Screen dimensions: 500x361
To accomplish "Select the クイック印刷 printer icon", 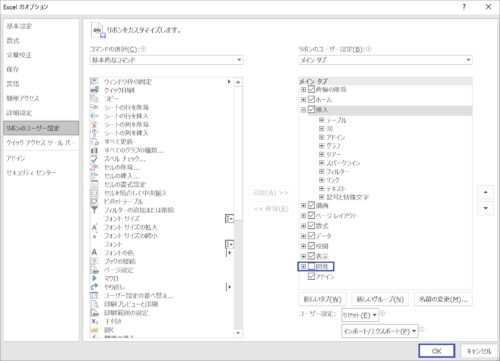I will 95,90.
